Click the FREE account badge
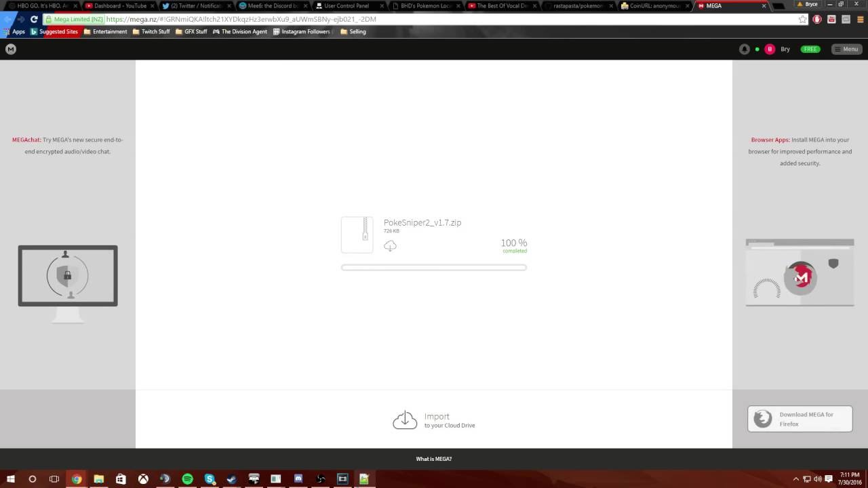 click(x=810, y=49)
